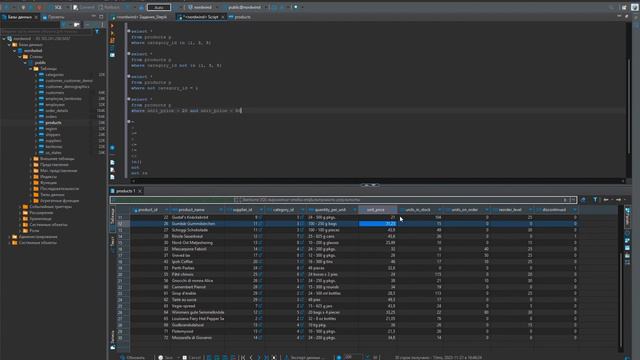
Task: Click the Обновить refresh button
Action: (x=133, y=358)
